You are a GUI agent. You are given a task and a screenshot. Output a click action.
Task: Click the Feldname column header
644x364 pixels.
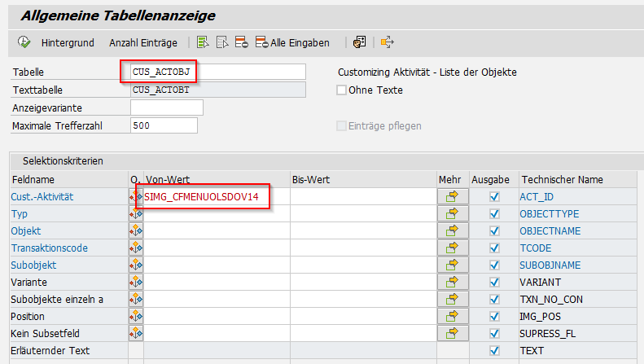click(33, 179)
